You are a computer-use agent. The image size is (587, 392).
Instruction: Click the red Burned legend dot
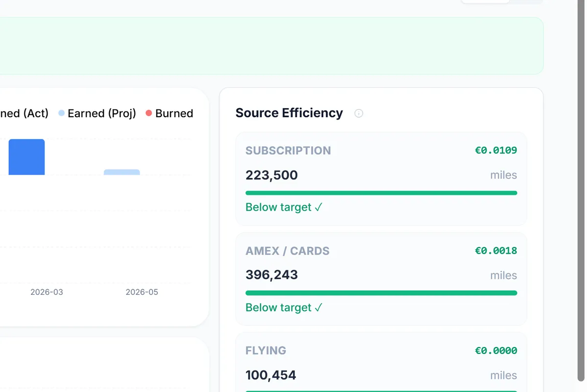click(x=149, y=113)
